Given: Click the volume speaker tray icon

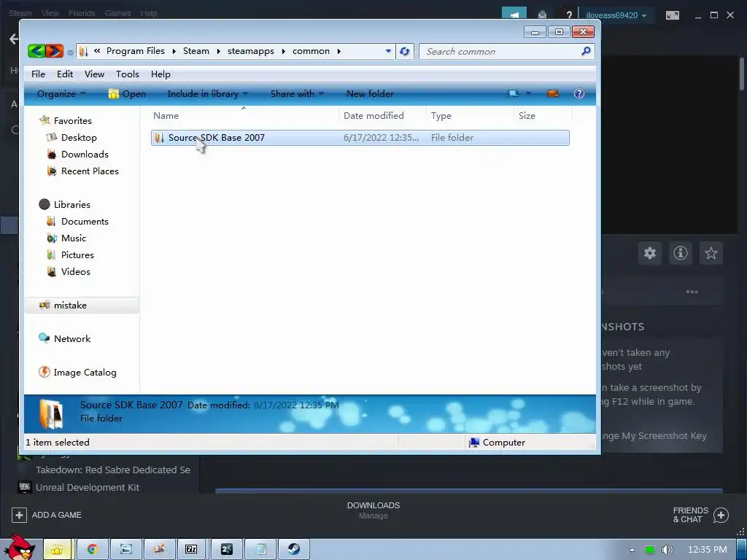Looking at the screenshot, I should [667, 550].
